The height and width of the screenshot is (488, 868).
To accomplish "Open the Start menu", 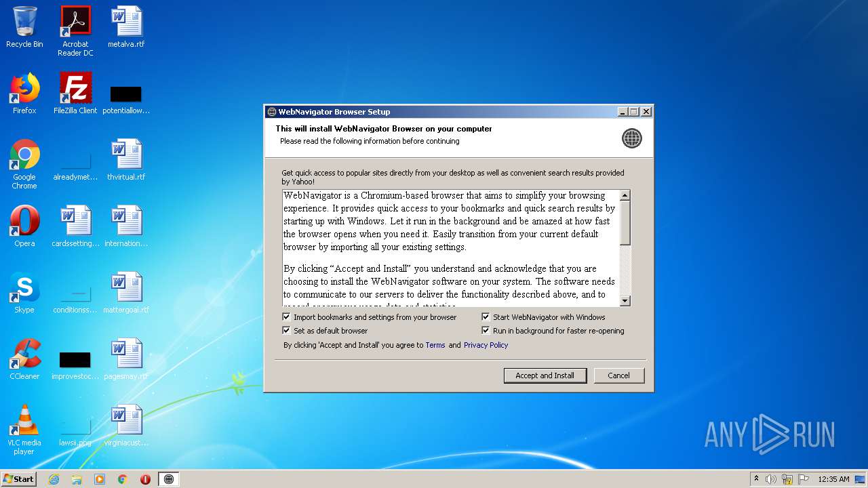I will coord(18,479).
